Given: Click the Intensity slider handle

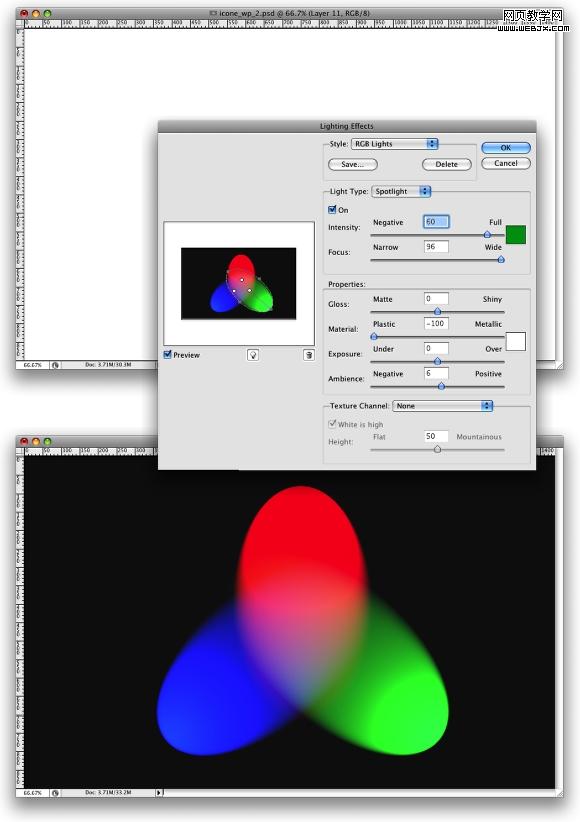Looking at the screenshot, I should click(487, 234).
